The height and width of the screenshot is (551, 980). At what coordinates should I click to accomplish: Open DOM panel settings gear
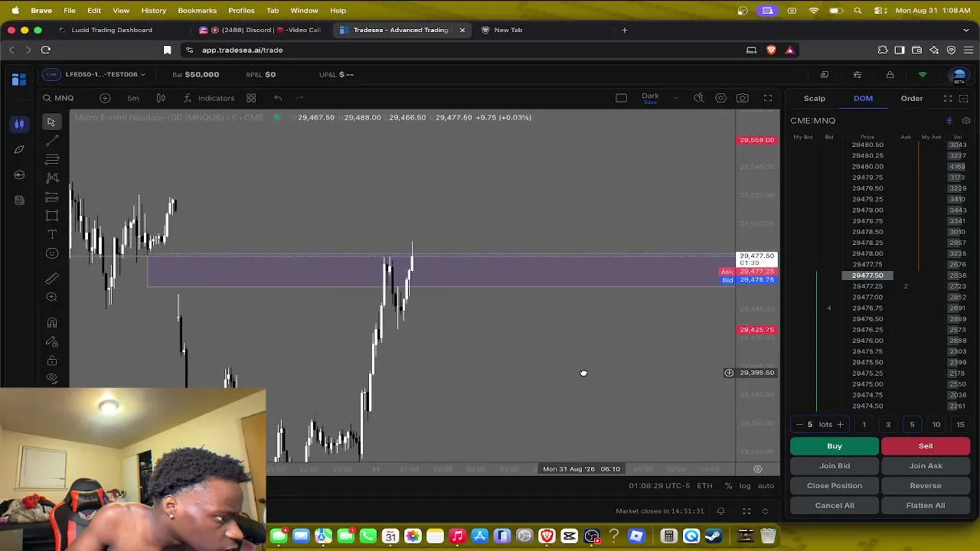[966, 121]
